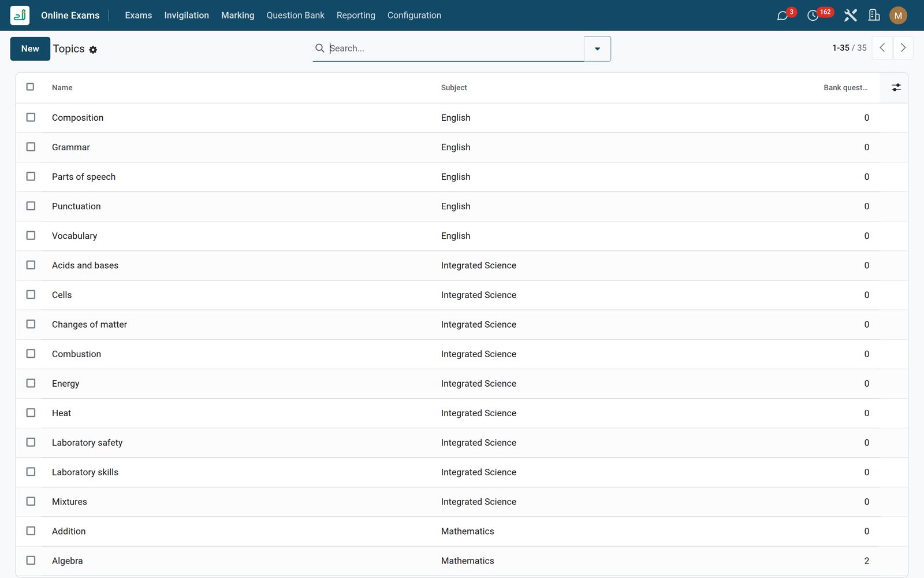The image size is (924, 578).
Task: Sort by the Name column header
Action: 62,87
